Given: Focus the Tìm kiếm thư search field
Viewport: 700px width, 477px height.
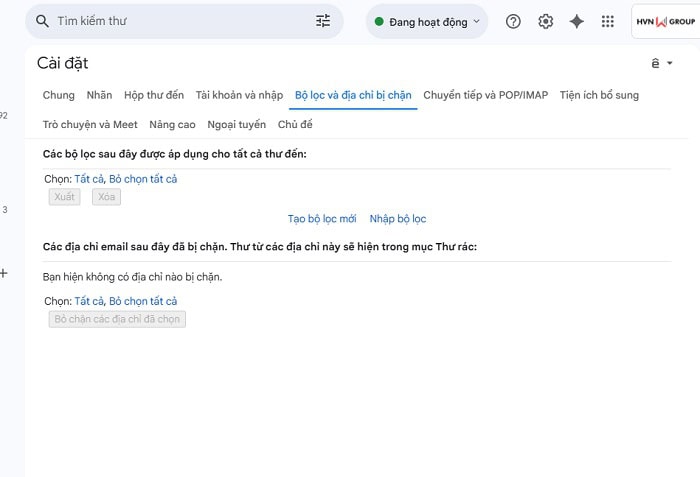Looking at the screenshot, I should [x=180, y=21].
